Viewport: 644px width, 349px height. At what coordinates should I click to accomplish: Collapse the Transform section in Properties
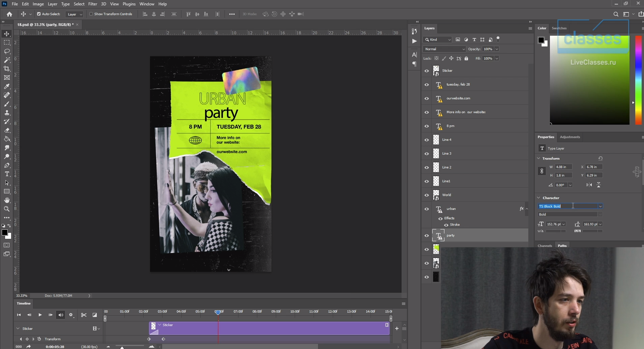point(538,158)
